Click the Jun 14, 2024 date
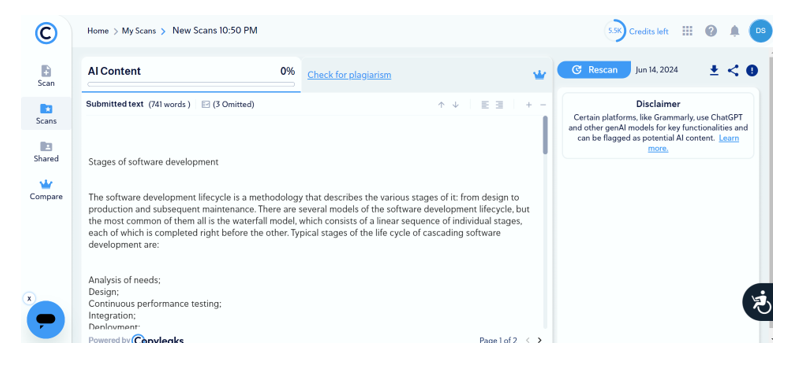The width and height of the screenshot is (795, 366). 657,70
